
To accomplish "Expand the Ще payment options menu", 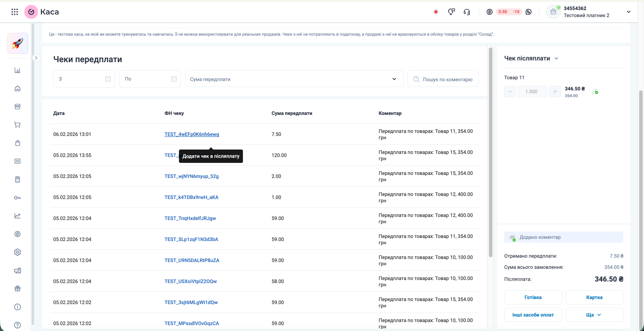I will tap(594, 315).
